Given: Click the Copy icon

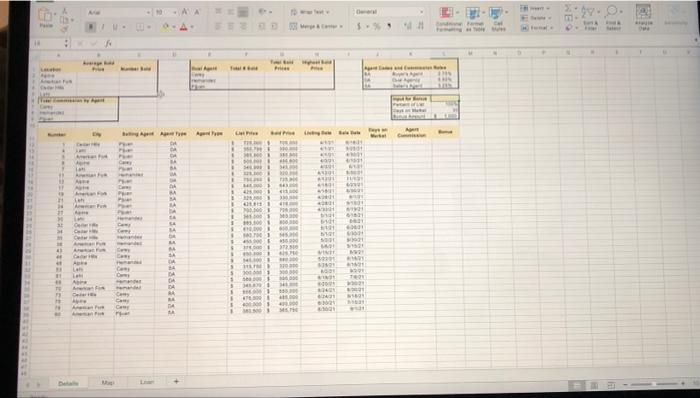Looking at the screenshot, I should [64, 20].
